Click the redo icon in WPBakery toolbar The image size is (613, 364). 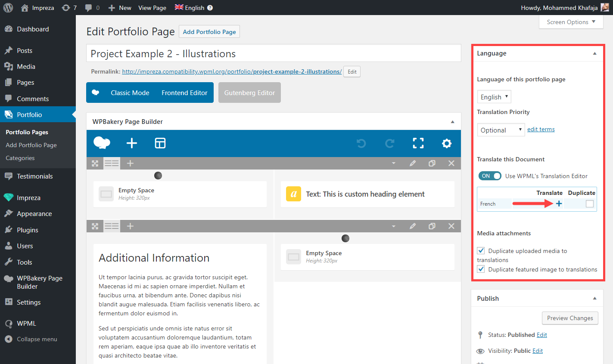390,143
